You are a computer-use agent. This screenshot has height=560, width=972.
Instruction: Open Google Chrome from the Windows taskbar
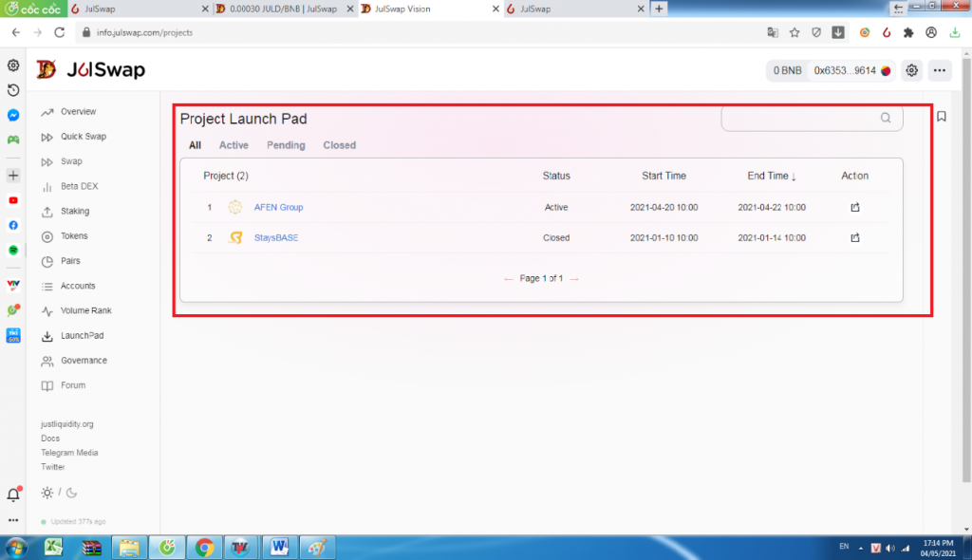(x=203, y=547)
